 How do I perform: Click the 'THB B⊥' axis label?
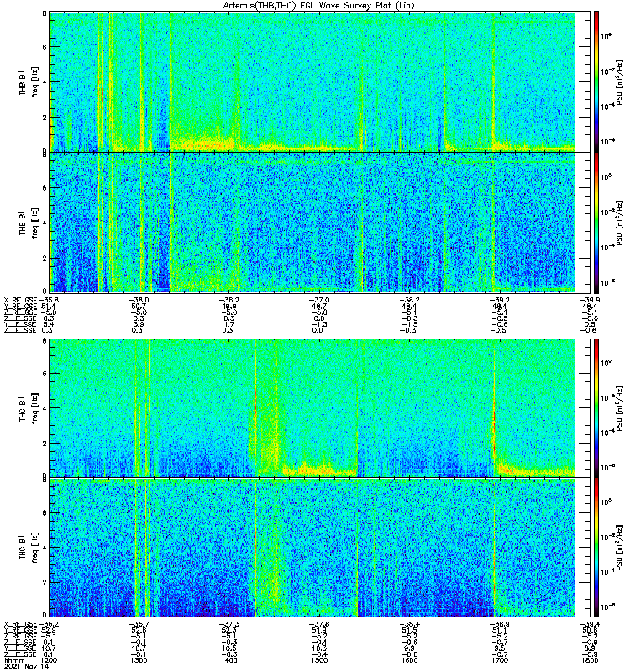pos(23,82)
